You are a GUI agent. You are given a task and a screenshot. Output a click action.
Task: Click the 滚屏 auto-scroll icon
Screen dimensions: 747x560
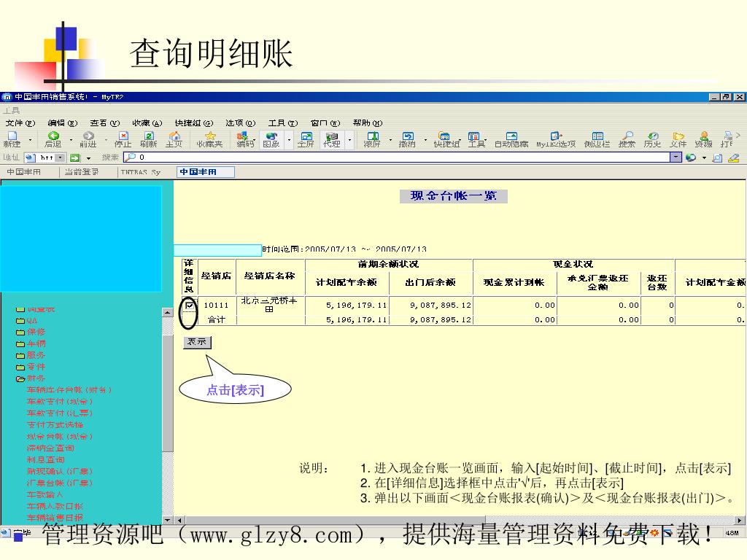372,139
